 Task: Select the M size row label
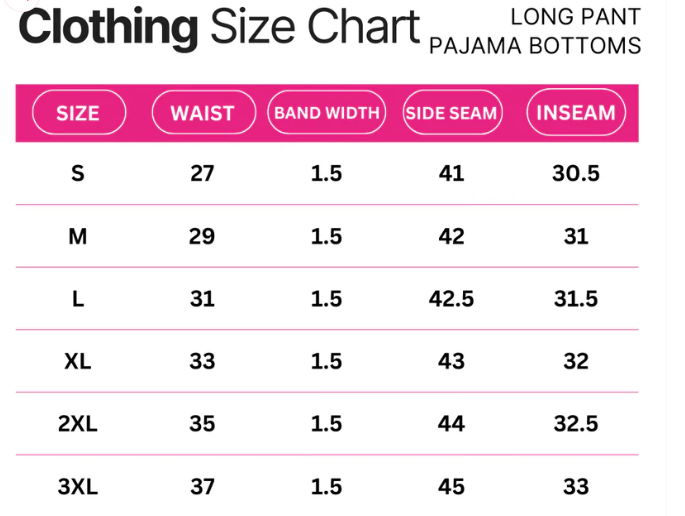(x=78, y=236)
